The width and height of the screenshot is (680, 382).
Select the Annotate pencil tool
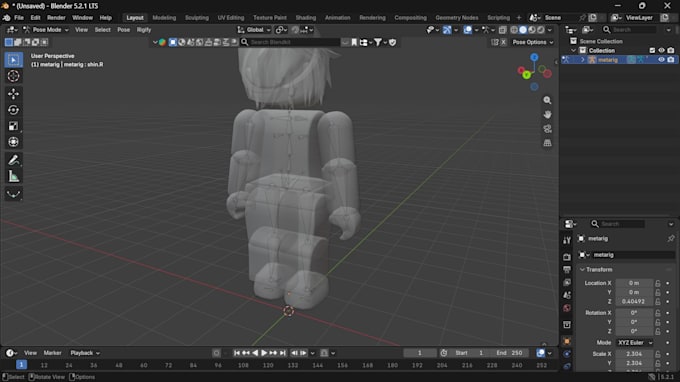tap(13, 160)
